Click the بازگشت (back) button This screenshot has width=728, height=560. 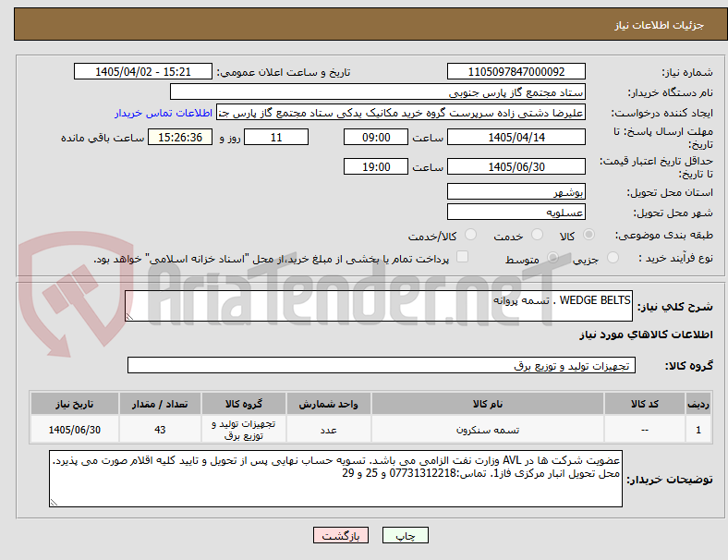(341, 535)
